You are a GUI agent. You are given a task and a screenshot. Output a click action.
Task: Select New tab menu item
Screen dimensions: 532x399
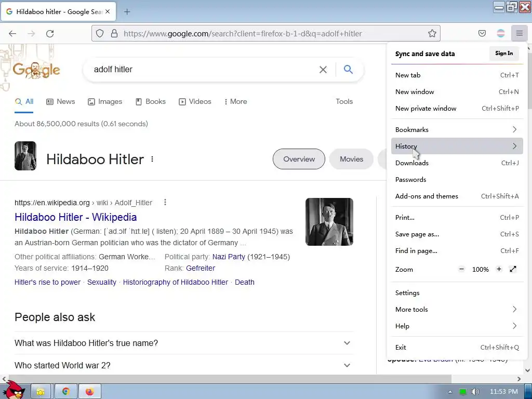tap(457, 75)
